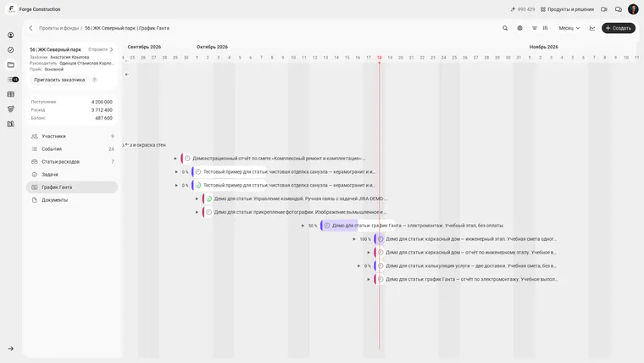Viewport: 644px width, 363px height.
Task: Open the video camera icon in header
Action: point(603,9)
